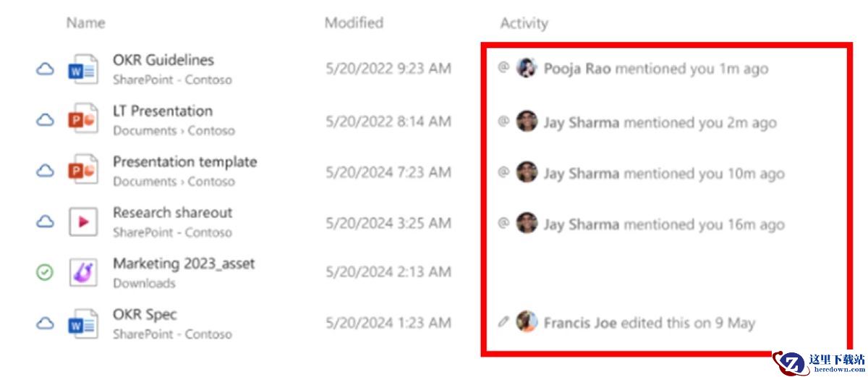
Task: Click the @ mention icon on LT Presentation row
Action: click(x=504, y=122)
